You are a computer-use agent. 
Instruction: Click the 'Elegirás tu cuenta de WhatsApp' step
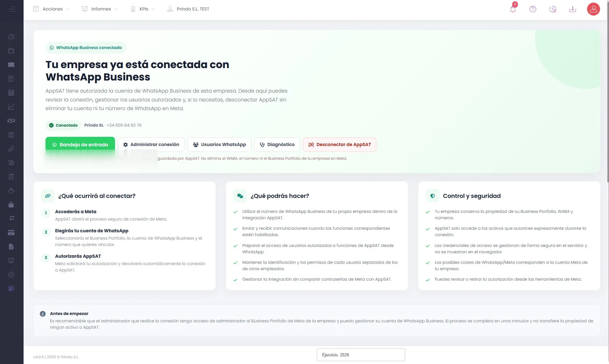(x=92, y=230)
